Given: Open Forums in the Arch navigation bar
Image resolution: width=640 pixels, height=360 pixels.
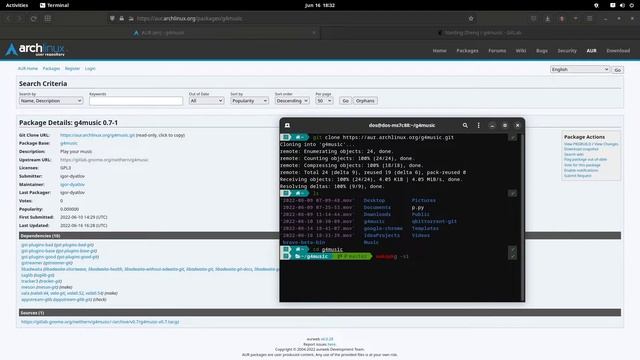Looking at the screenshot, I should click(x=497, y=51).
